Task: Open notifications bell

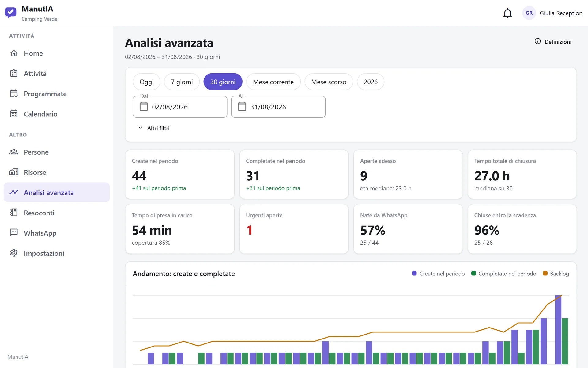Action: coord(507,13)
